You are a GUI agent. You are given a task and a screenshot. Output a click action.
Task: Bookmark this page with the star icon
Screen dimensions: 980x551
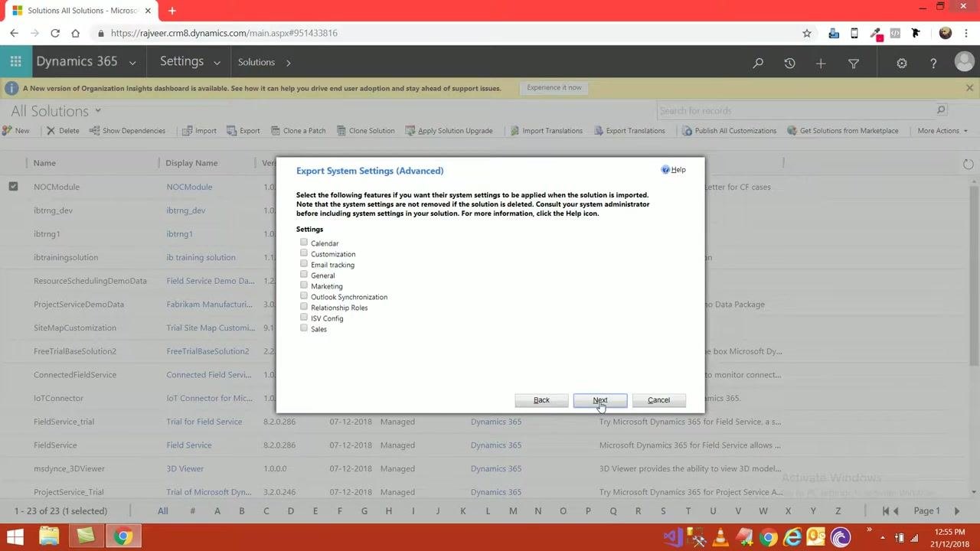[x=807, y=33]
